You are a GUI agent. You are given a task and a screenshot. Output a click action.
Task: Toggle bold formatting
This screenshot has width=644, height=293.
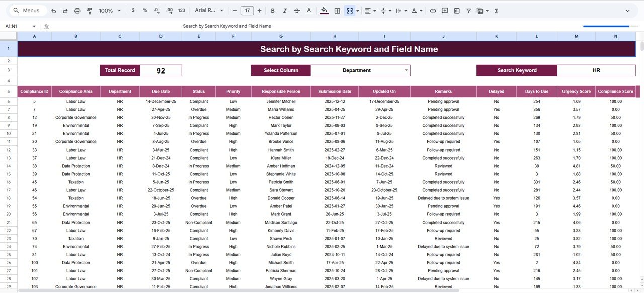272,10
